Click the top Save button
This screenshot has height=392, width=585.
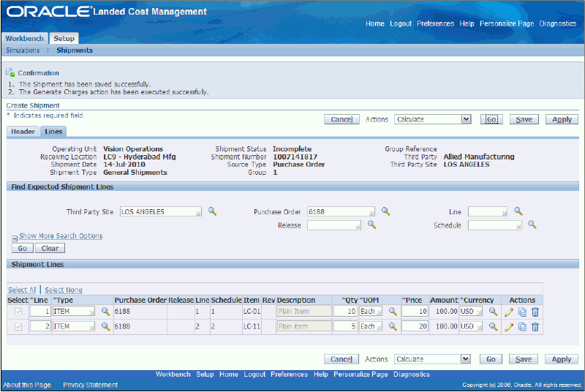pyautogui.click(x=524, y=119)
